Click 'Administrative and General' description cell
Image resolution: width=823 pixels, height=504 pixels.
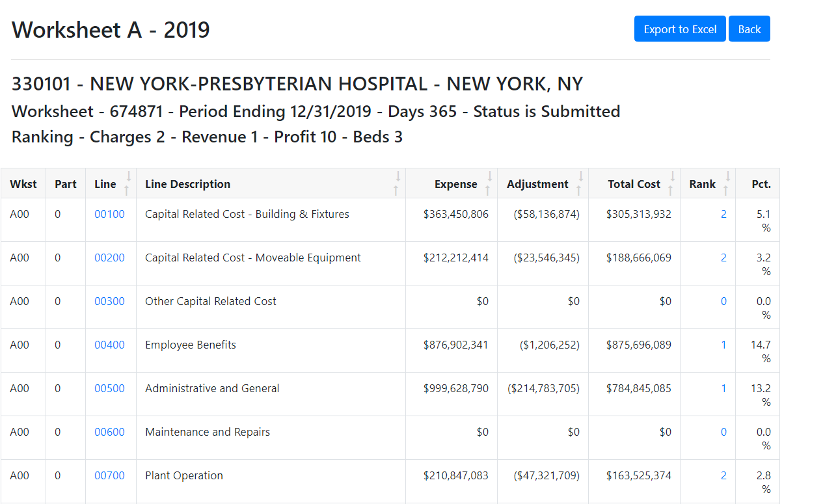271,394
